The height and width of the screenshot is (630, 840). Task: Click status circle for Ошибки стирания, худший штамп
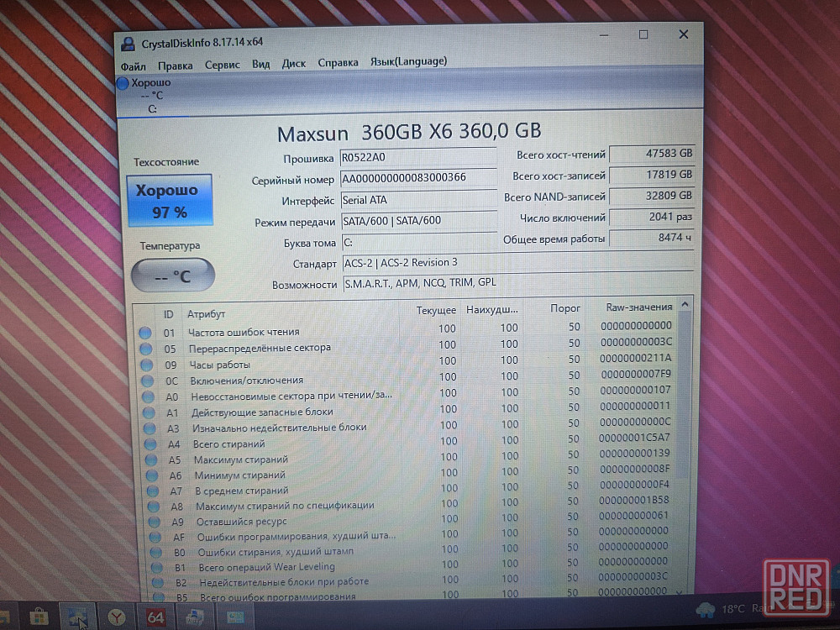(156, 552)
